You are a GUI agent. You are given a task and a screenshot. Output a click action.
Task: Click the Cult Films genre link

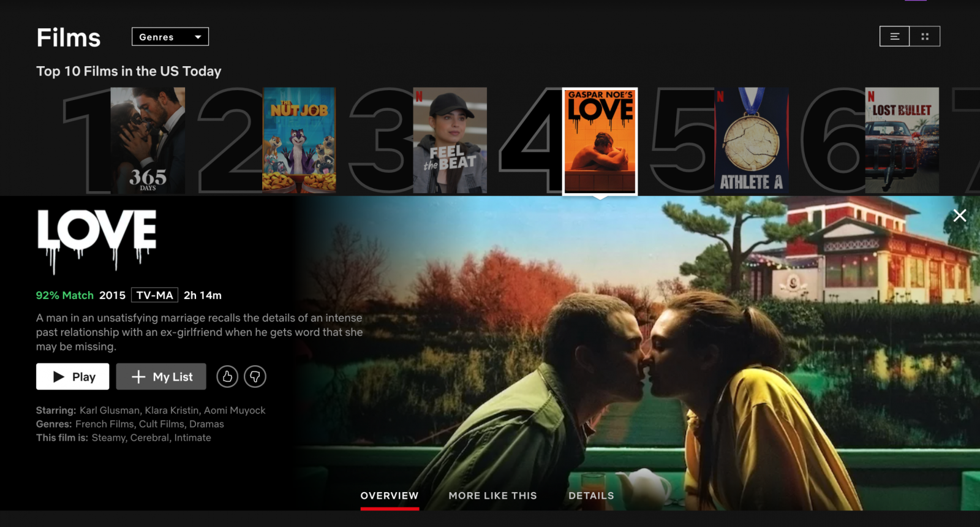[161, 424]
